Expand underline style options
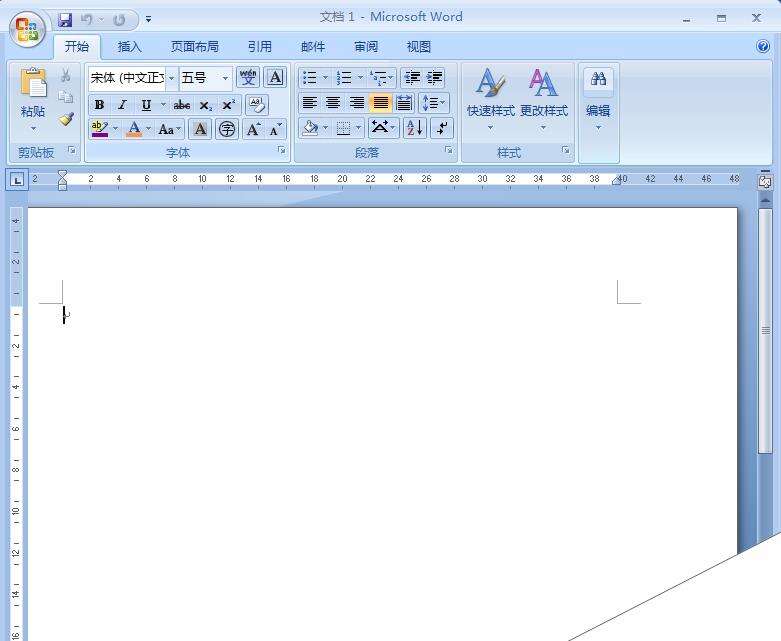The image size is (781, 641). (x=163, y=105)
